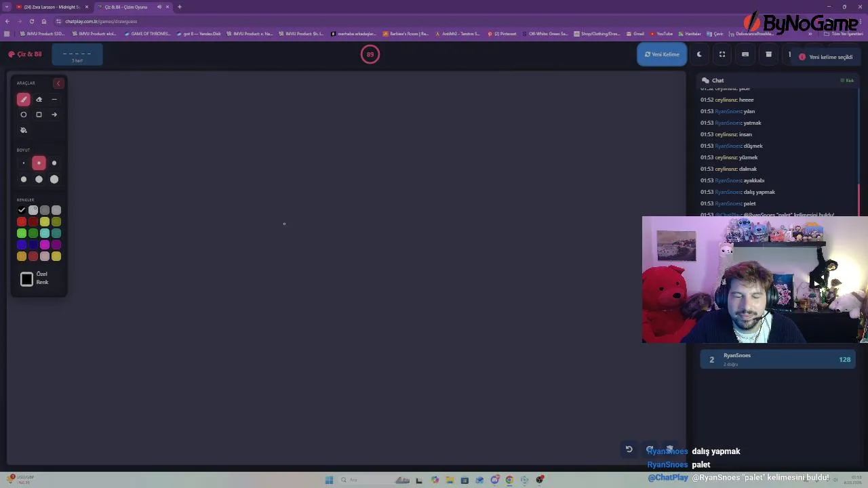Click the RyanSnoes leaderboard row

[x=778, y=359]
